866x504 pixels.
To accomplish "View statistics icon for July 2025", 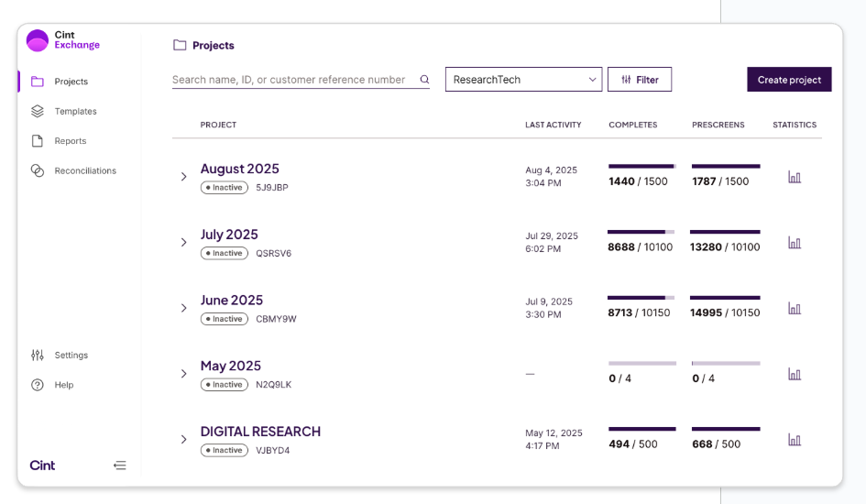I will click(794, 243).
